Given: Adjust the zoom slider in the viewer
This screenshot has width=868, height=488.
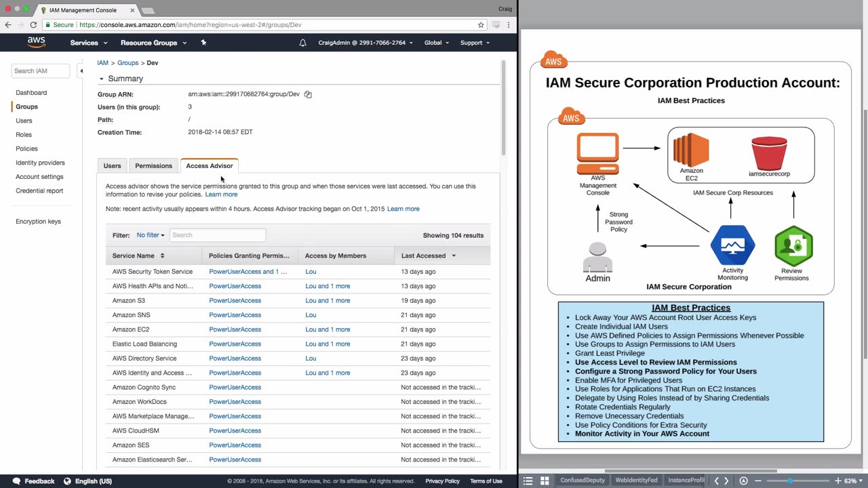Looking at the screenshot, I should tap(790, 481).
